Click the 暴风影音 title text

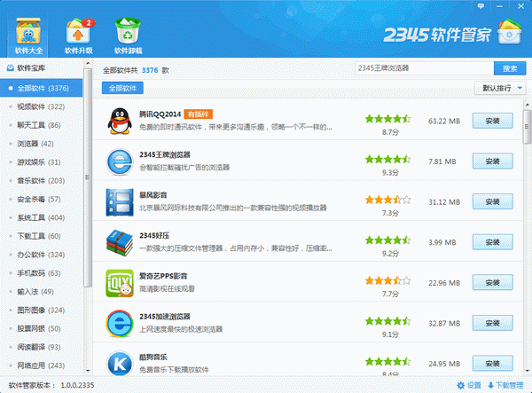[x=153, y=195]
